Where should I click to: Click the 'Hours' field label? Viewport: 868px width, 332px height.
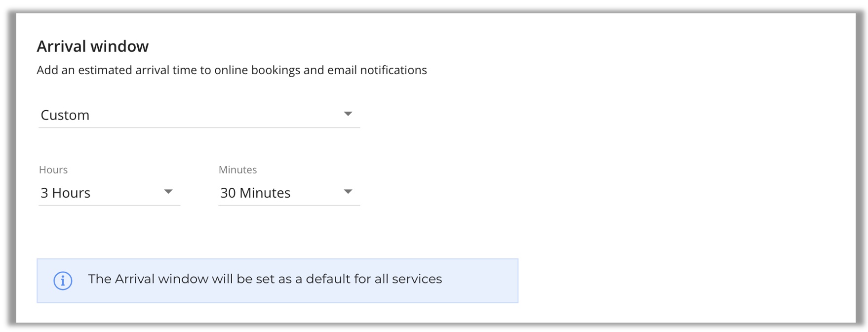click(x=53, y=170)
